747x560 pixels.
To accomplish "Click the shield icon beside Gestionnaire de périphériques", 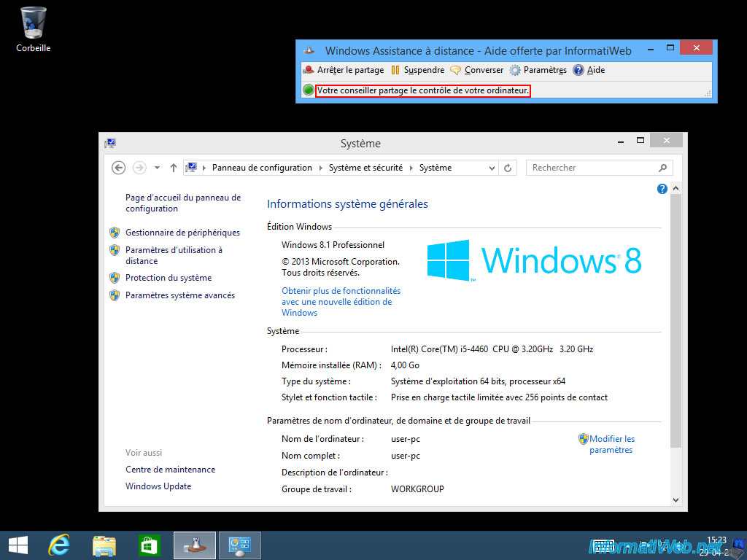I will (x=115, y=233).
